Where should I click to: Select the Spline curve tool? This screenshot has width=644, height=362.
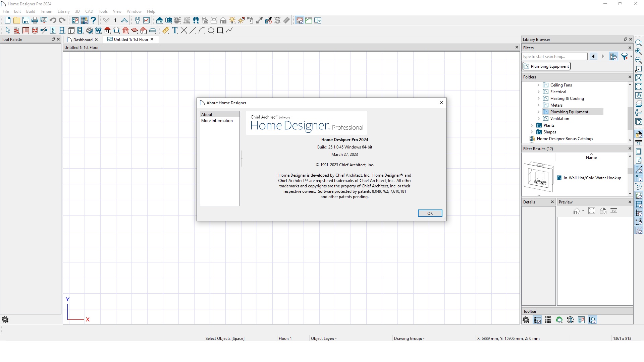(x=229, y=31)
